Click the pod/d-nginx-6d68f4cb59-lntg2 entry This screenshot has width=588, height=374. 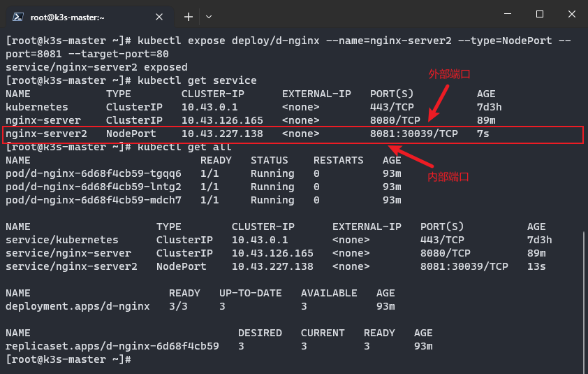pos(94,187)
